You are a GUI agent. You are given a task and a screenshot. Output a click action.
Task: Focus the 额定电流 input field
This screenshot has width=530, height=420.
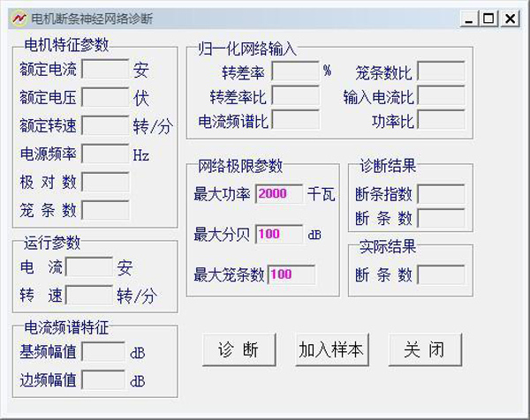(x=105, y=69)
